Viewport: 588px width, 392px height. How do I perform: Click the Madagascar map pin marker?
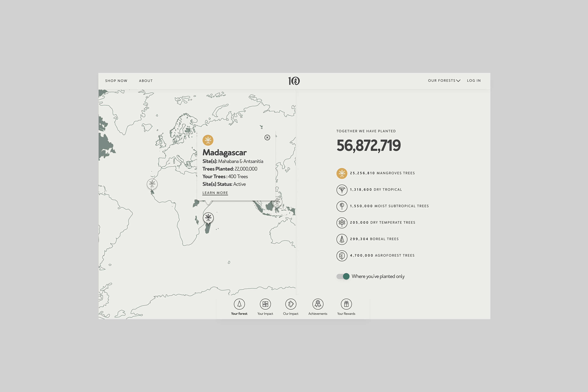[208, 217]
